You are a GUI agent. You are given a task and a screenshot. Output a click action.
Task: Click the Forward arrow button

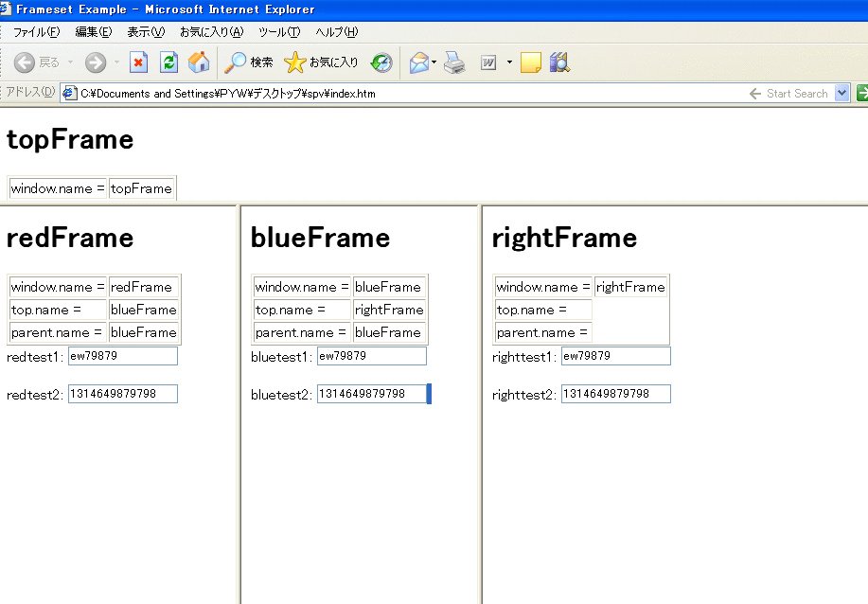[x=96, y=62]
